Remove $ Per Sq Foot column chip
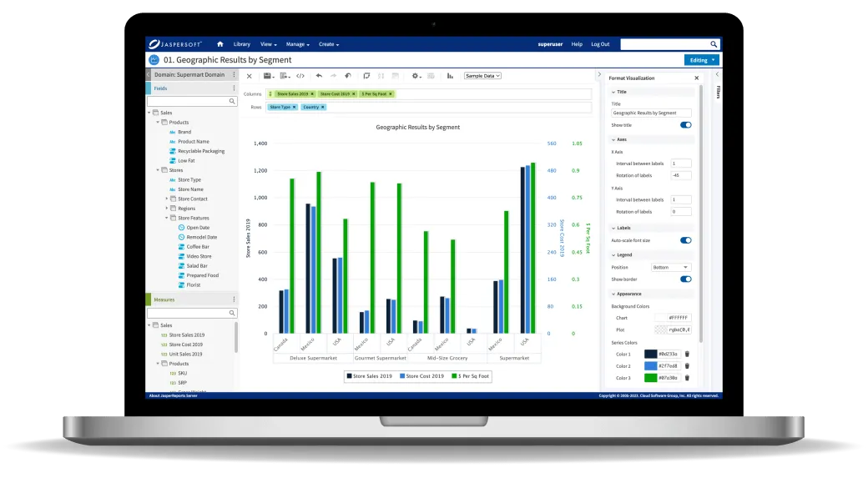Image resolution: width=868 pixels, height=478 pixels. [391, 94]
